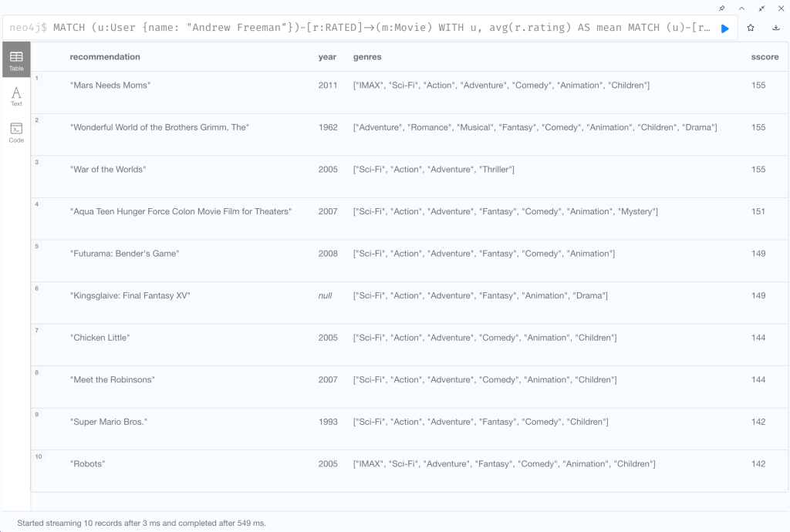Image resolution: width=790 pixels, height=532 pixels.
Task: Select the "War of the Worlds" cell
Action: point(108,170)
